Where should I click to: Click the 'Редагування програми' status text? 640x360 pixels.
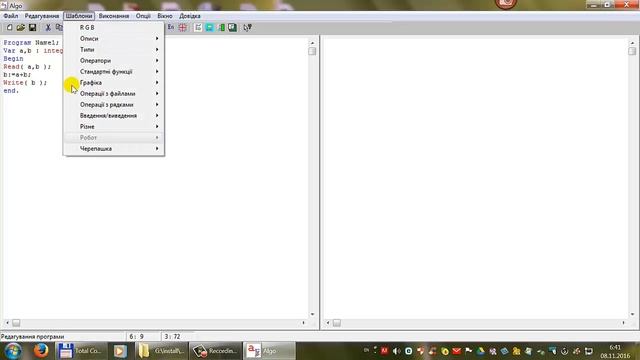(33, 337)
